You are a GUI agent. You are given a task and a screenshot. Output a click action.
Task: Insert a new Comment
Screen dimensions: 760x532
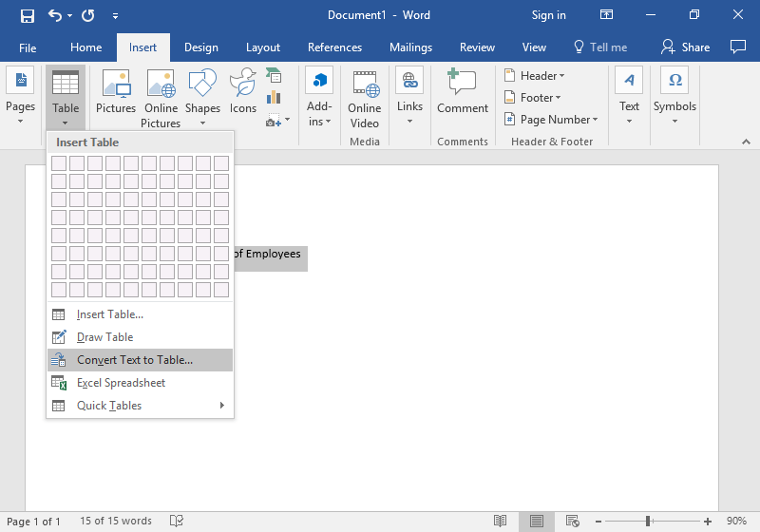coord(463,91)
